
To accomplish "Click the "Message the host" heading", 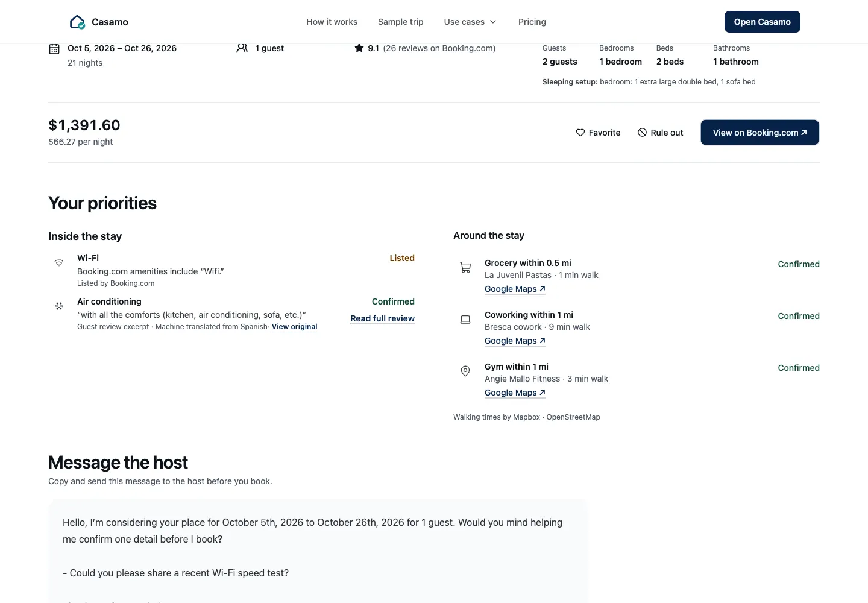I will click(118, 463).
